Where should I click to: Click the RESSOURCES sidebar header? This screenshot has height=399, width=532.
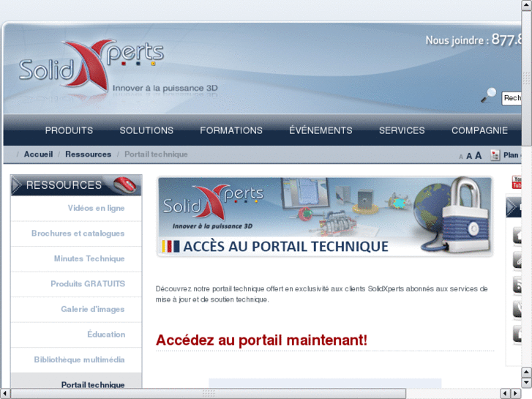point(76,185)
